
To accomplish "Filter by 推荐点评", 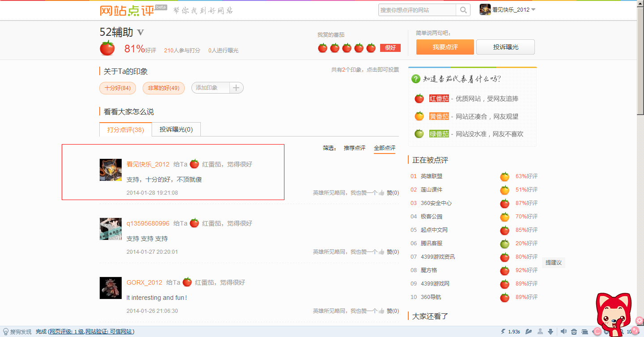I will coord(354,148).
